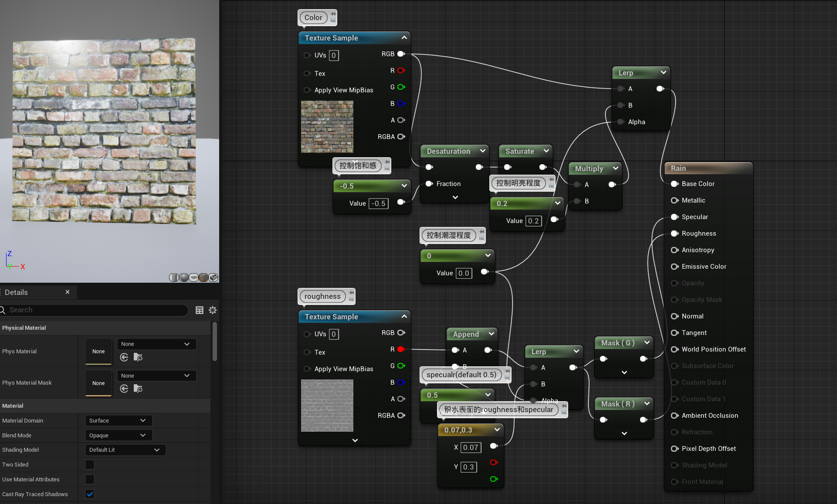The width and height of the screenshot is (837, 504).
Task: Toggle Apply View MipBias pin on Color sample
Action: click(x=307, y=90)
